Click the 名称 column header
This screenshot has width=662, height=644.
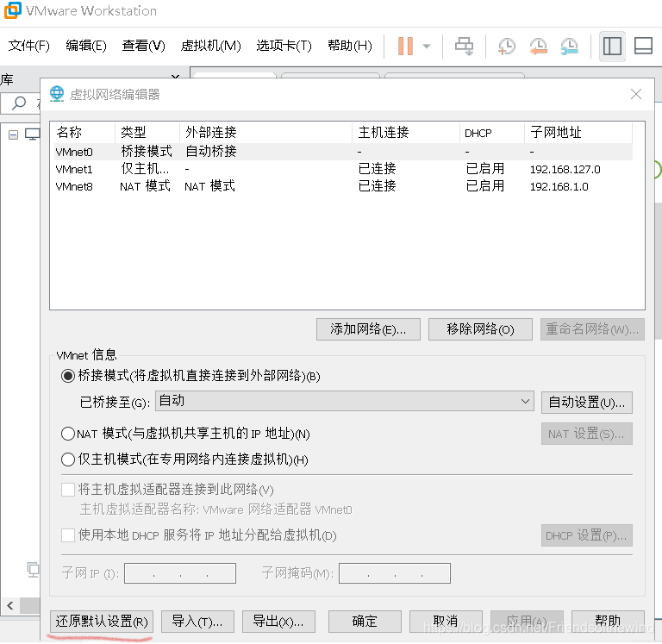(83, 133)
